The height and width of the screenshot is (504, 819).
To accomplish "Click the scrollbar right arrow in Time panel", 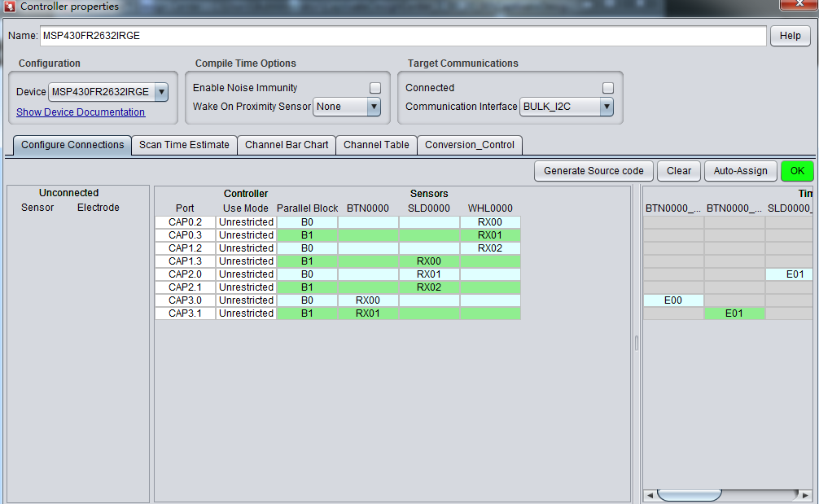I will click(805, 494).
